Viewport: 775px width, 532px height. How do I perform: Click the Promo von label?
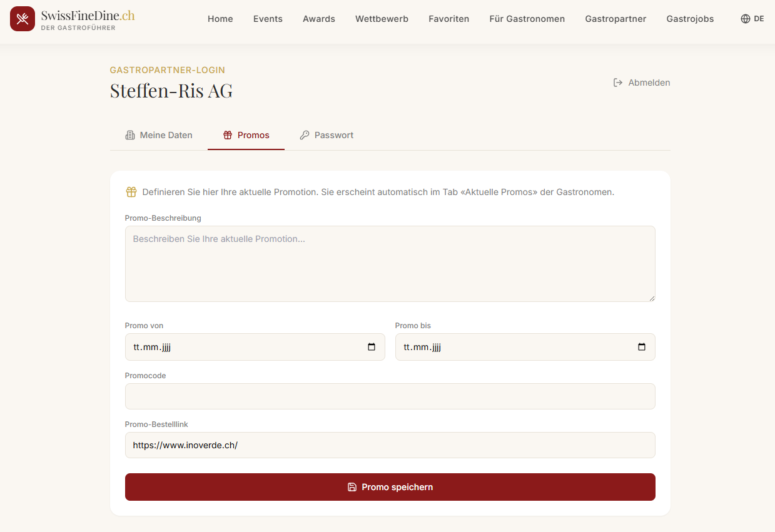pyautogui.click(x=144, y=326)
